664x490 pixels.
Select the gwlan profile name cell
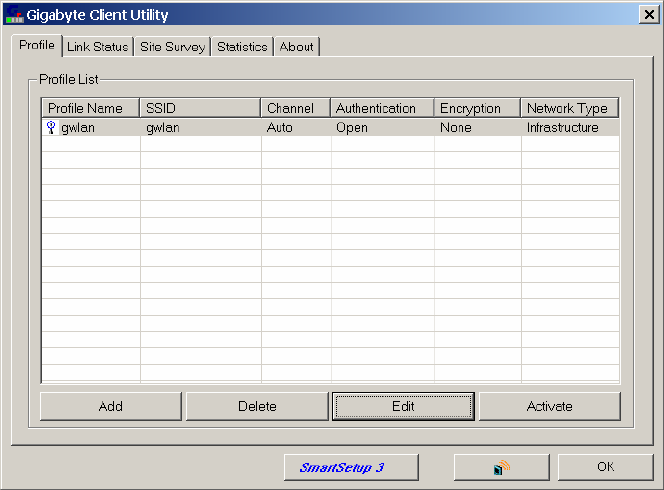pos(78,127)
